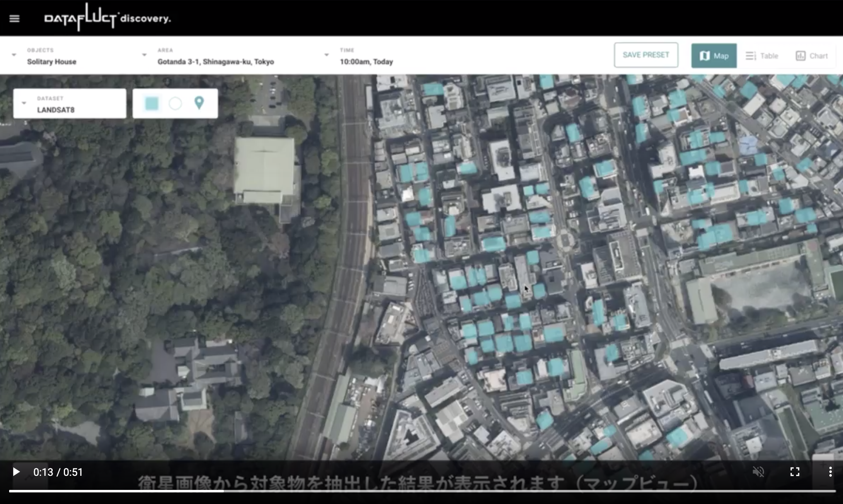Click the 0:13 / 0:51 time display
The image size is (843, 504).
(x=58, y=472)
